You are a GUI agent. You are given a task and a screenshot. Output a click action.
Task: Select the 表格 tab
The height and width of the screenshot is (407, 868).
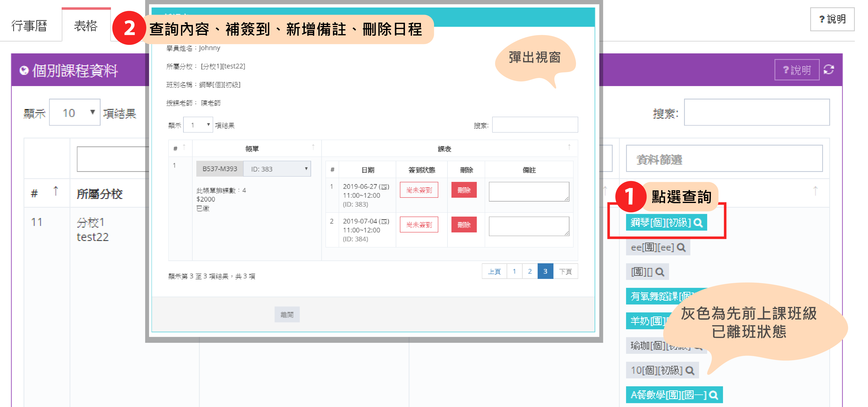point(86,26)
